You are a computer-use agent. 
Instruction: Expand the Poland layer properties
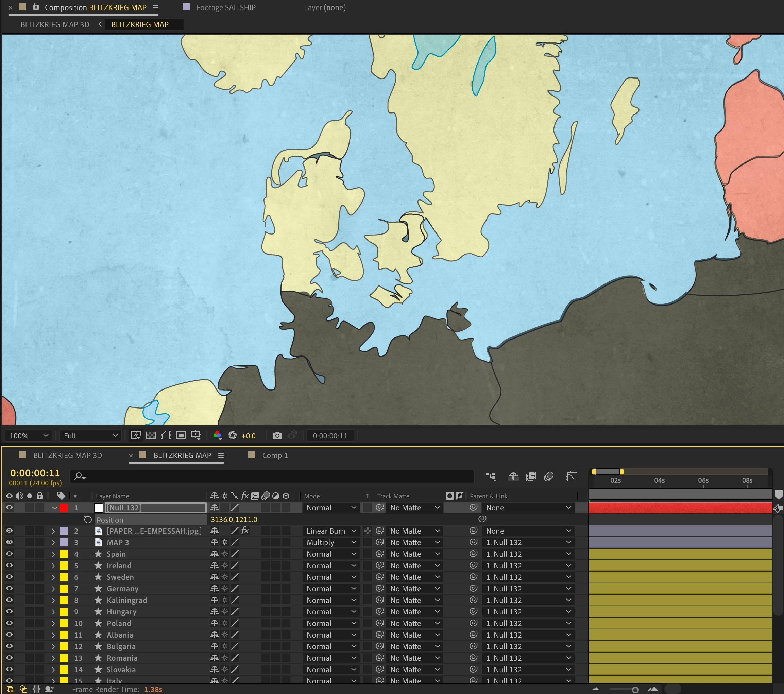tap(53, 623)
